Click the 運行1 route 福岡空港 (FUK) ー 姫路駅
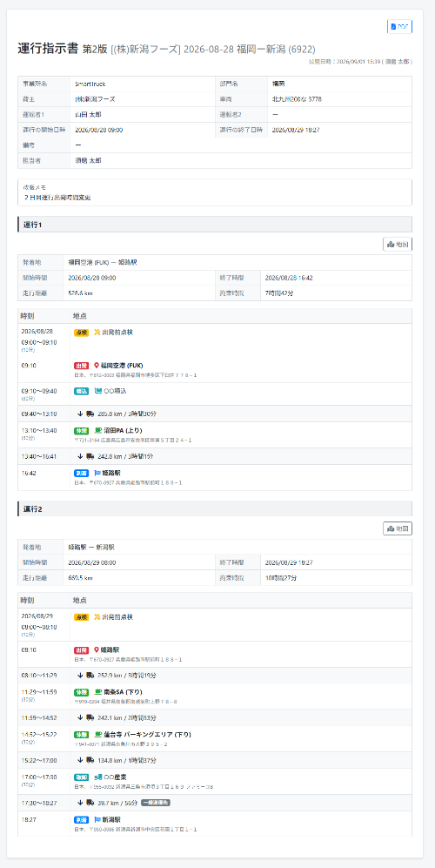This screenshot has height=868, width=435. click(103, 262)
